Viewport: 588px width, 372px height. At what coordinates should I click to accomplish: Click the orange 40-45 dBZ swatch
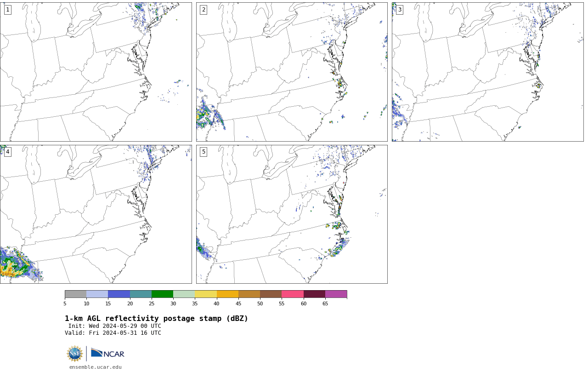tap(227, 294)
